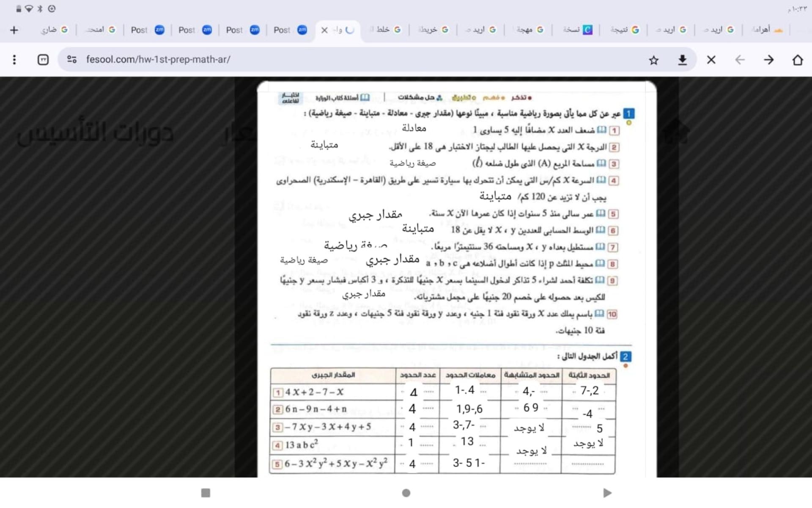Switch to the أهراما tab
The image size is (812, 508).
coord(766,30)
